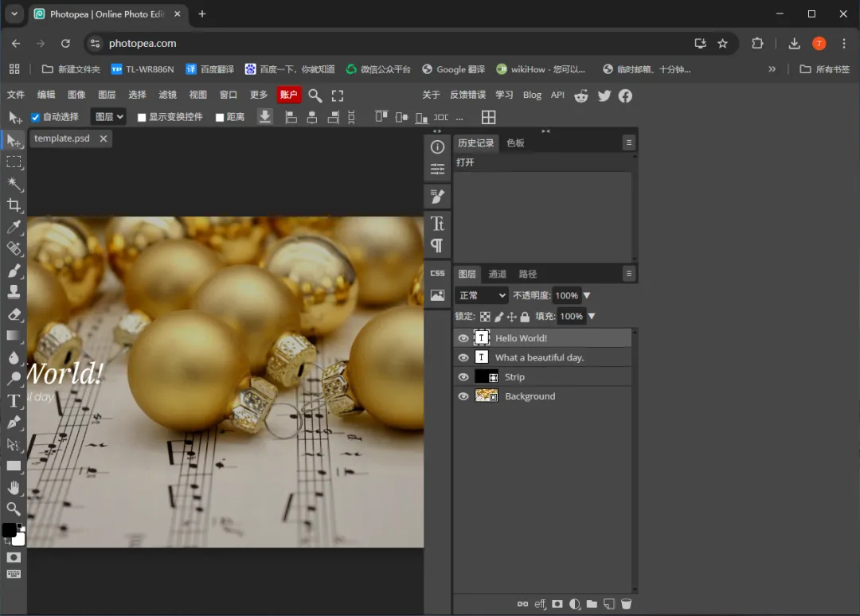This screenshot has width=860, height=616.
Task: Open the Filter menu (滤镜)
Action: [x=167, y=95]
